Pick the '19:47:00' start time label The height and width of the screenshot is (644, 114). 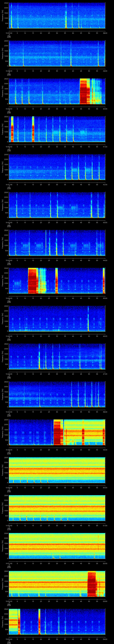pos(9,412)
